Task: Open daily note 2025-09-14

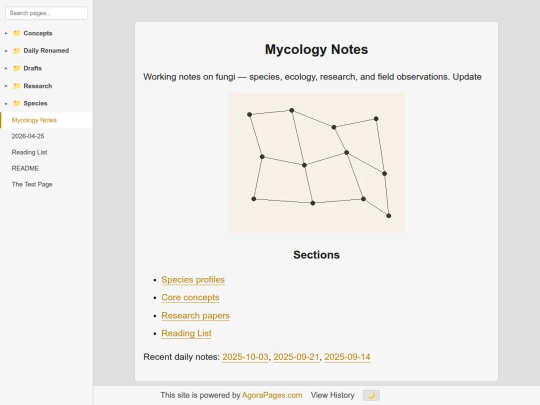Action: pyautogui.click(x=347, y=357)
